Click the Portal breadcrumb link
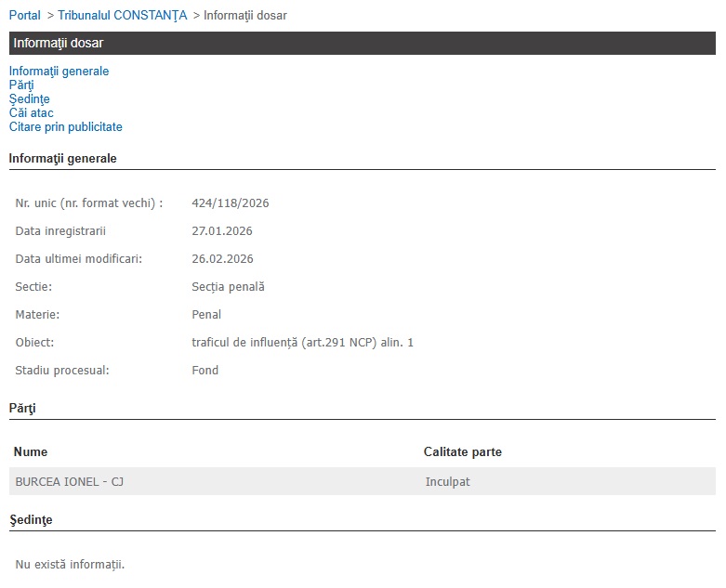726x588 pixels. [x=25, y=16]
